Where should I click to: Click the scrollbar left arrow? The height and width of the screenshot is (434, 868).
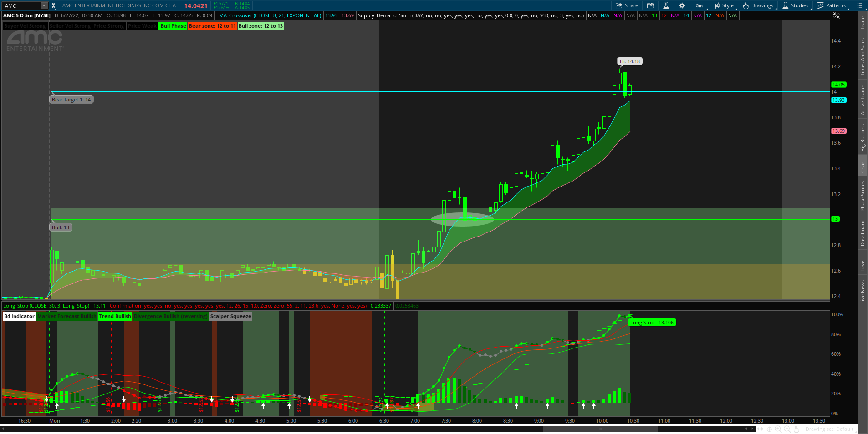[x=746, y=429]
